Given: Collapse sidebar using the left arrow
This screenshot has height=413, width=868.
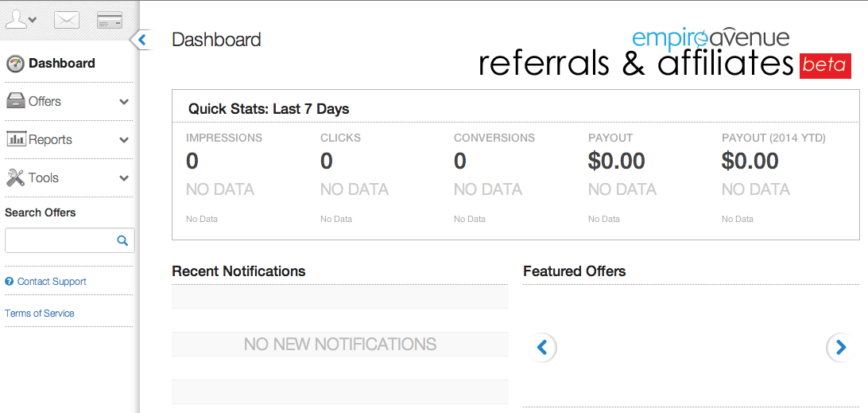Looking at the screenshot, I should tap(142, 39).
